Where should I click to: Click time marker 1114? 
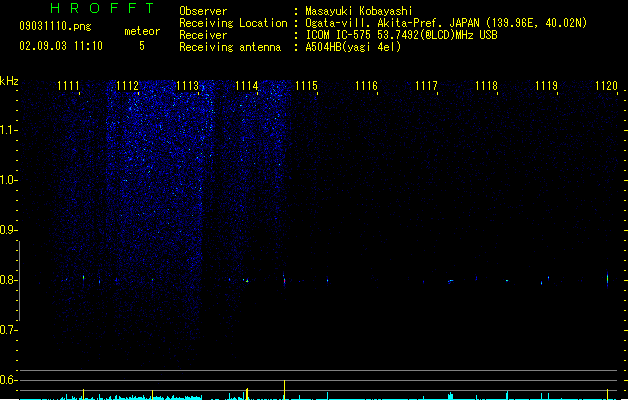click(247, 86)
